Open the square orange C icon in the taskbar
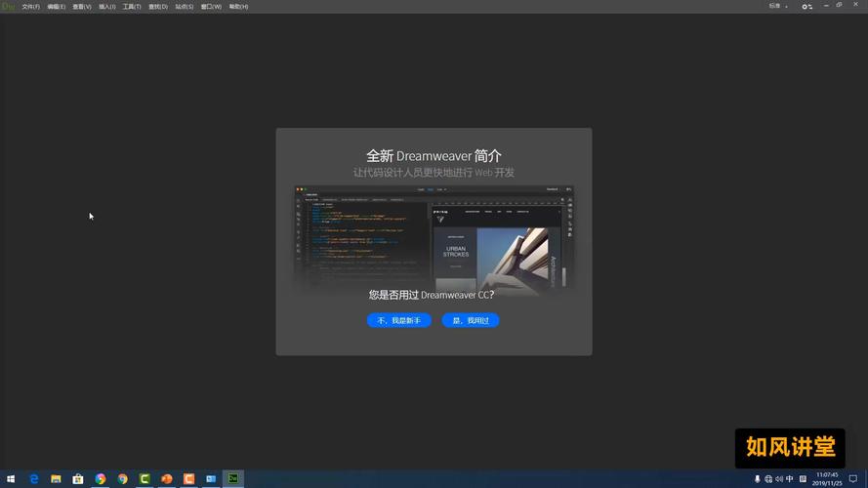This screenshot has height=488, width=868. (188, 478)
